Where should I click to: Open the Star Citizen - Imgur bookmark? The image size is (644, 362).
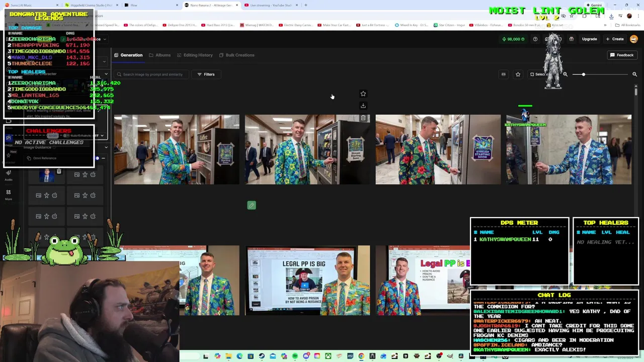[449, 25]
